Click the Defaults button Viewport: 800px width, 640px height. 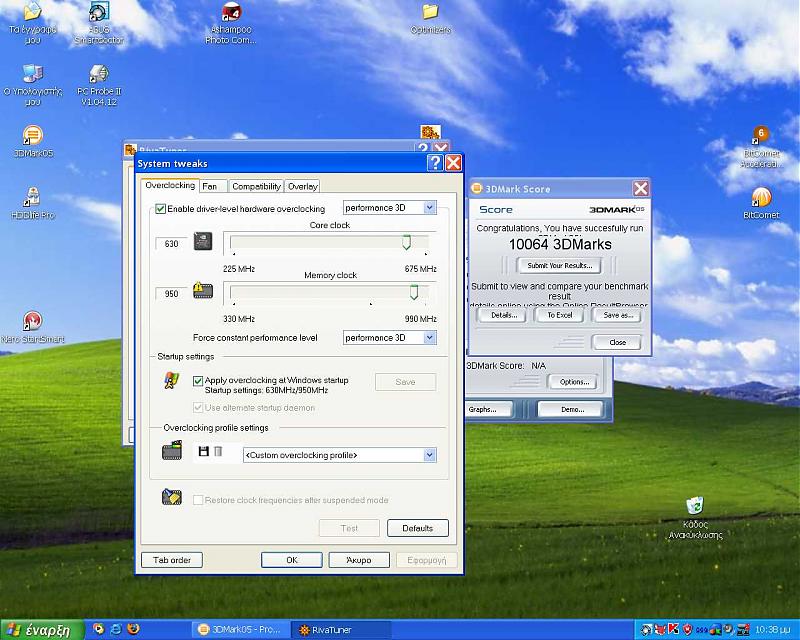[x=417, y=528]
